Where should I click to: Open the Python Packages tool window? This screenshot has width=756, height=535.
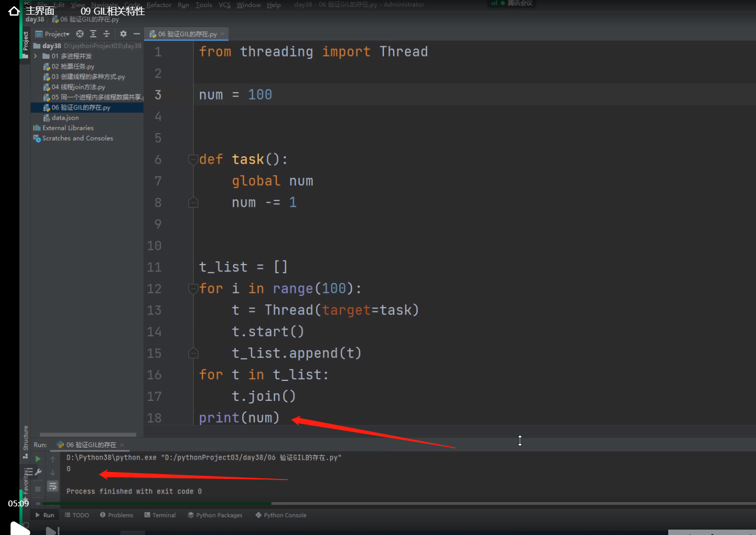point(215,516)
